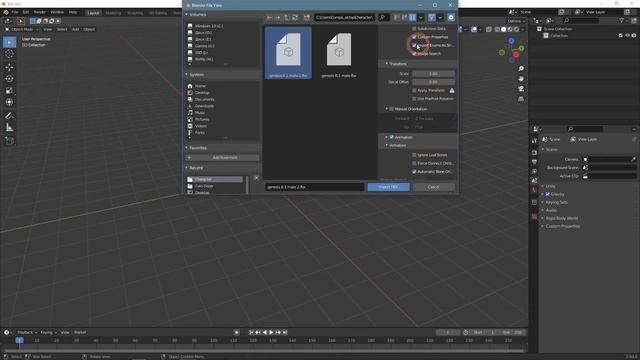Click the Import FBX button

point(389,187)
